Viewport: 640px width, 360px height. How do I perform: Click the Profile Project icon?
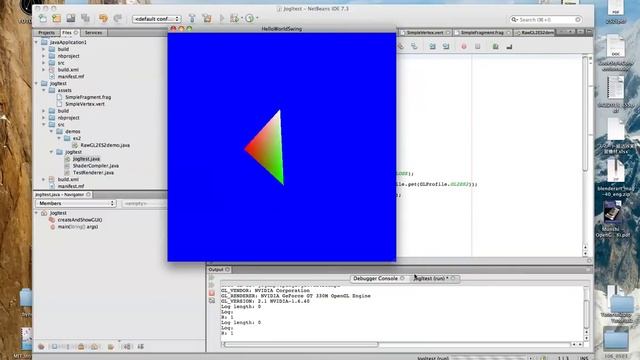(250, 18)
